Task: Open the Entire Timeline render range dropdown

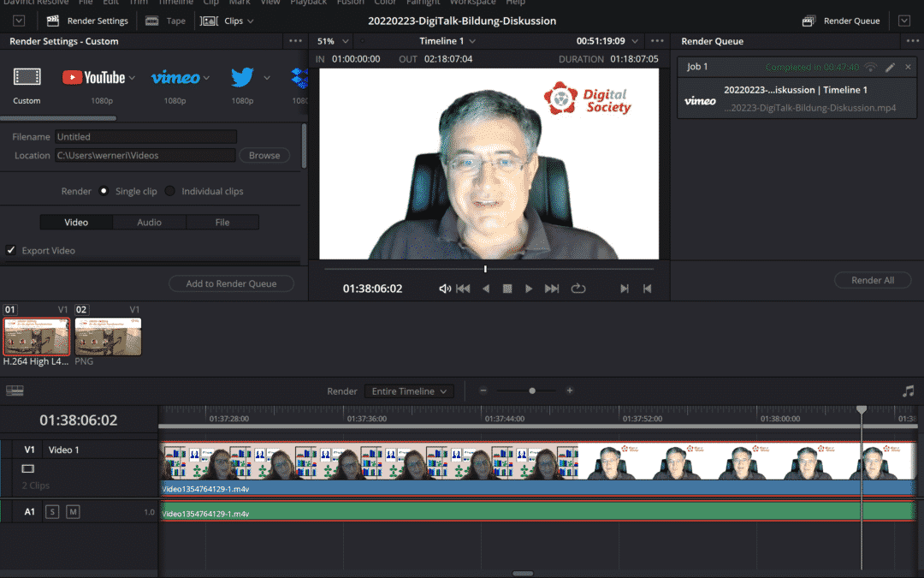Action: (409, 391)
